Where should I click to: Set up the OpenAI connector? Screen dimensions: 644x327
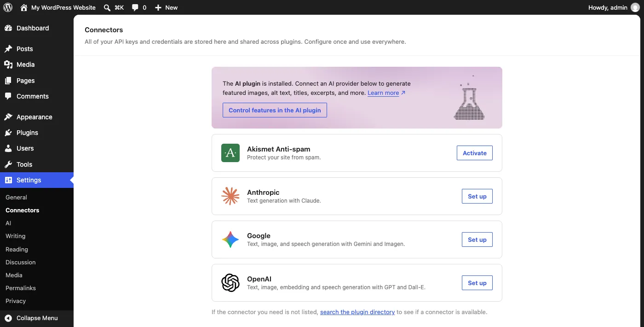[477, 283]
